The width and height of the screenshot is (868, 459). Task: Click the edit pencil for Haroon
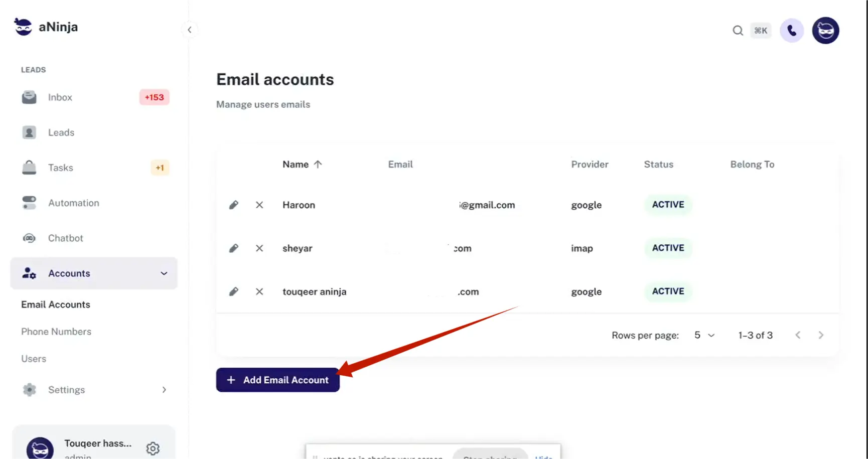pyautogui.click(x=234, y=205)
